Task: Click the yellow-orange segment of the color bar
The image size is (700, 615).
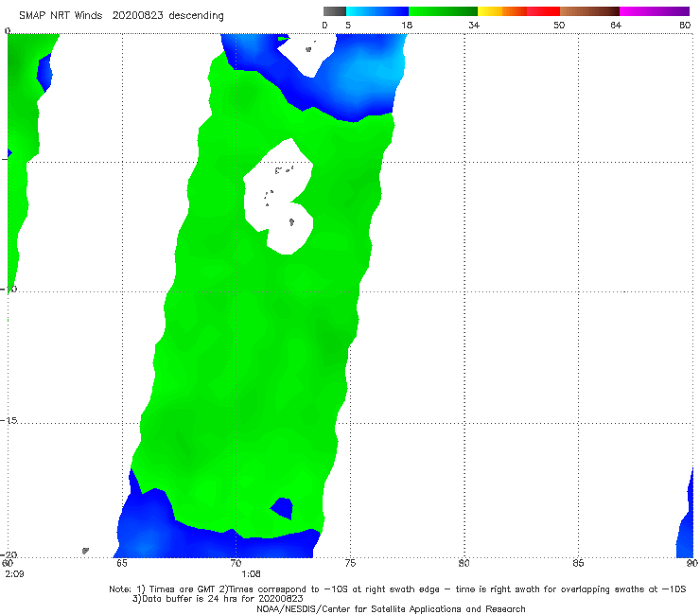Action: [501, 11]
